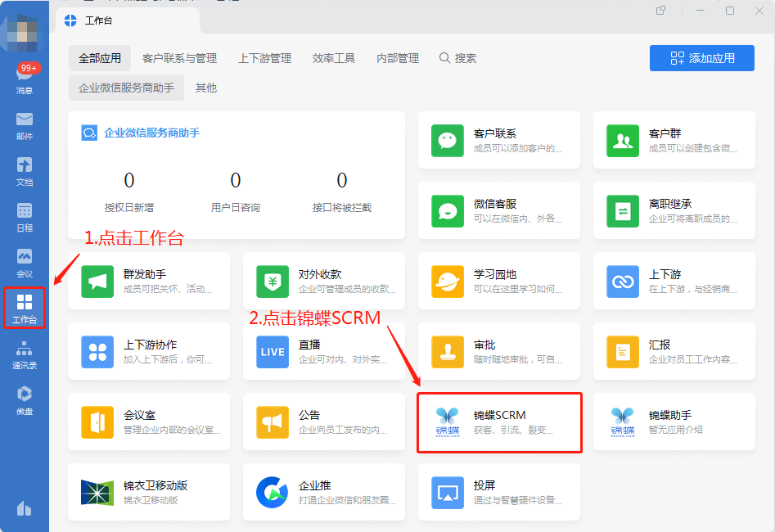Open 邮件 mail in the sidebar
The width and height of the screenshot is (775, 532).
click(25, 126)
